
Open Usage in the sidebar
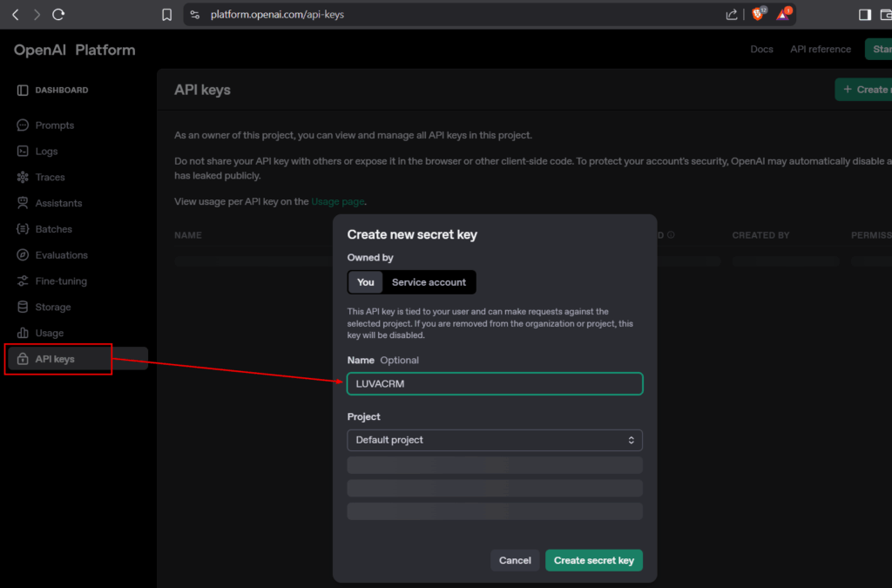click(50, 333)
